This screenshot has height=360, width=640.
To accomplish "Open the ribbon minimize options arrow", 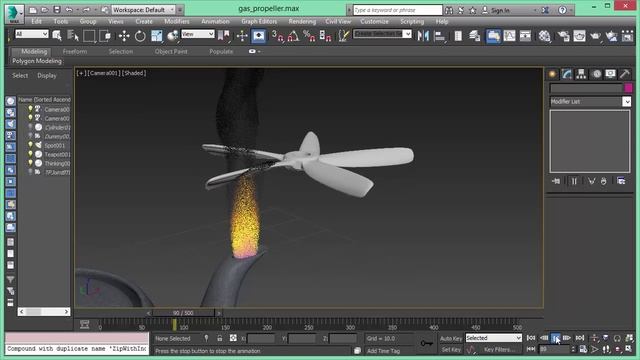I will pos(259,52).
